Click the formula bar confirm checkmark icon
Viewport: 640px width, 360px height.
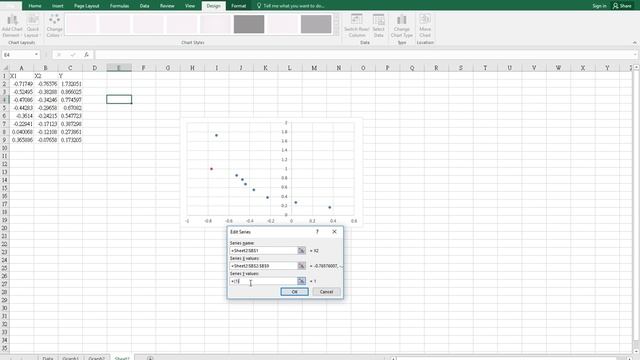point(73,55)
